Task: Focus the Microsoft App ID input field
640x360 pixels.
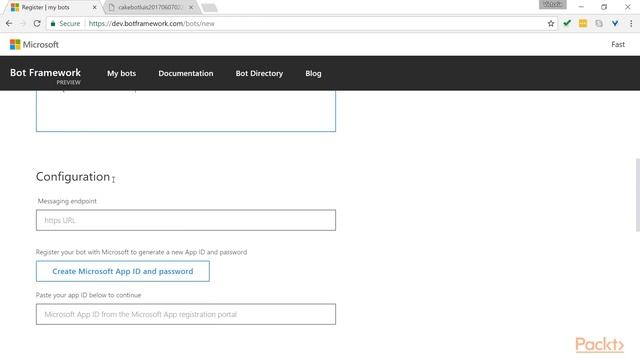Action: 186,314
